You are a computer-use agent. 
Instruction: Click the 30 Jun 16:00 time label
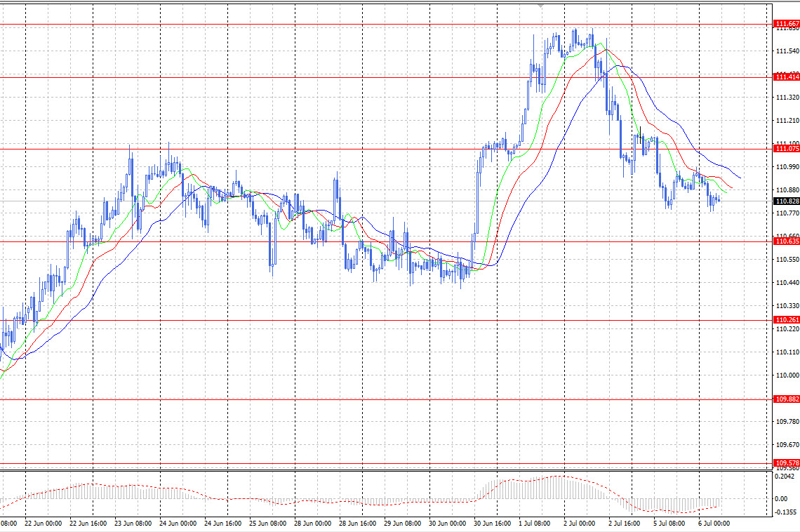click(493, 524)
